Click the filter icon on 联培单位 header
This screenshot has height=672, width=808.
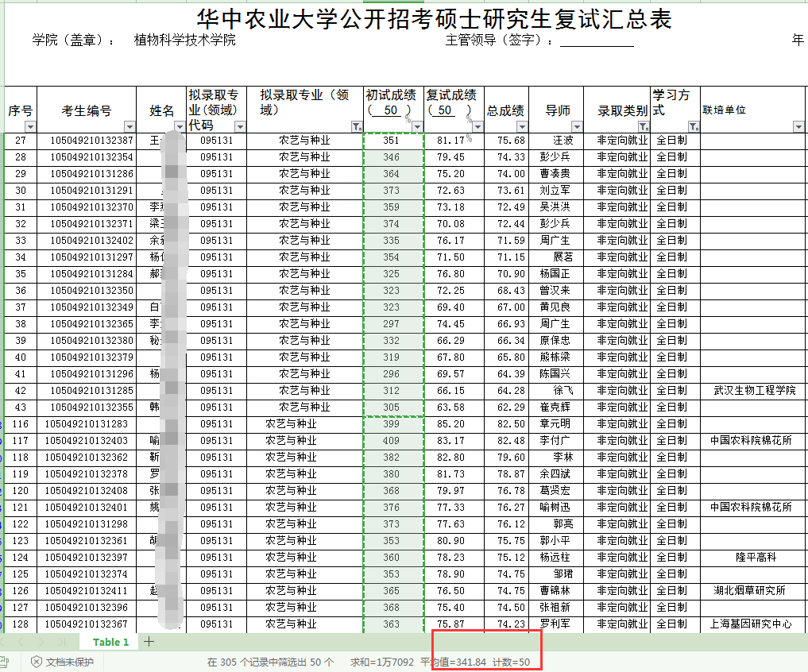coord(798,127)
